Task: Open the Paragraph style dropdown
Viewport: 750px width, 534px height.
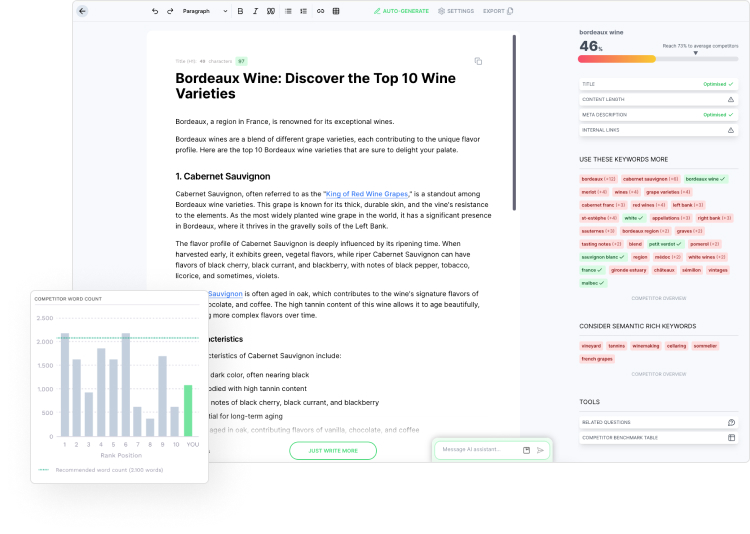Action: [205, 11]
